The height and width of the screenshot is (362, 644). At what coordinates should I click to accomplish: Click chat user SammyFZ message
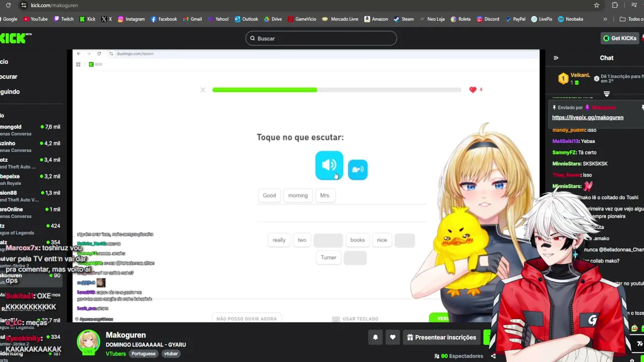[x=575, y=152]
